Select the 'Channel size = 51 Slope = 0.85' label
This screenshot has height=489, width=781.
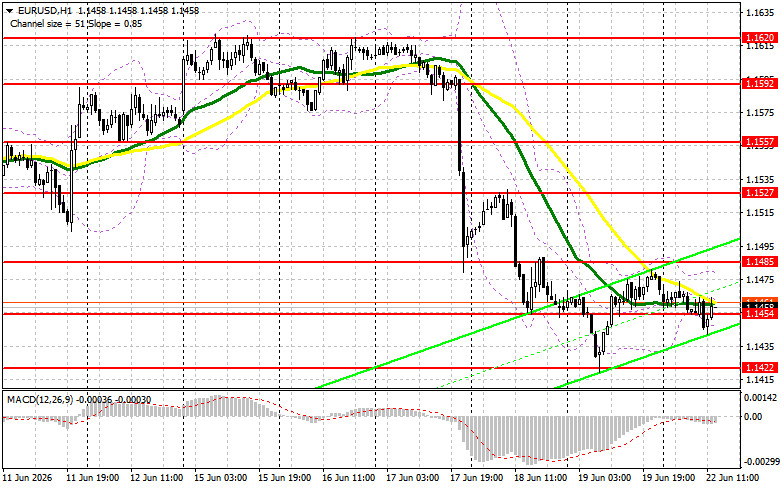[x=76, y=23]
